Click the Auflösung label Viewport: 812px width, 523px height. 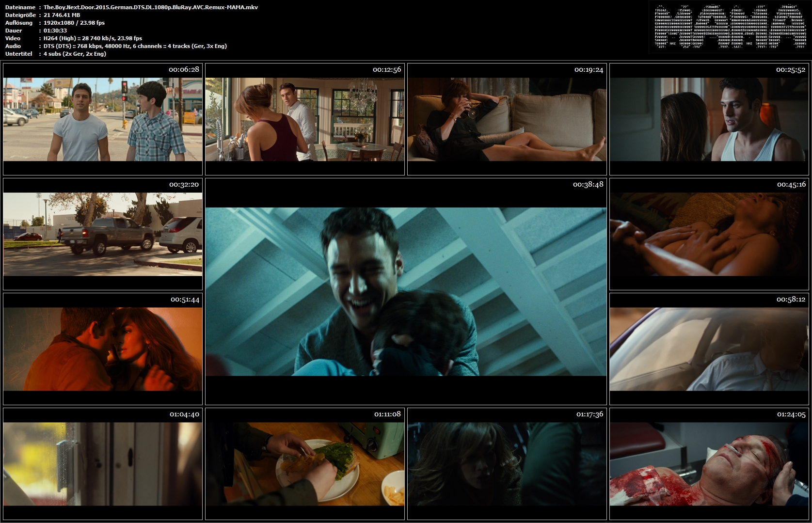click(x=19, y=23)
